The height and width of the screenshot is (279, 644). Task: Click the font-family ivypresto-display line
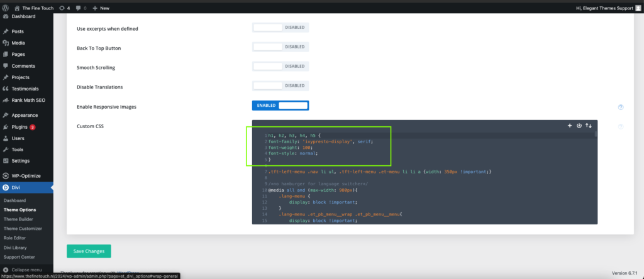click(x=321, y=141)
